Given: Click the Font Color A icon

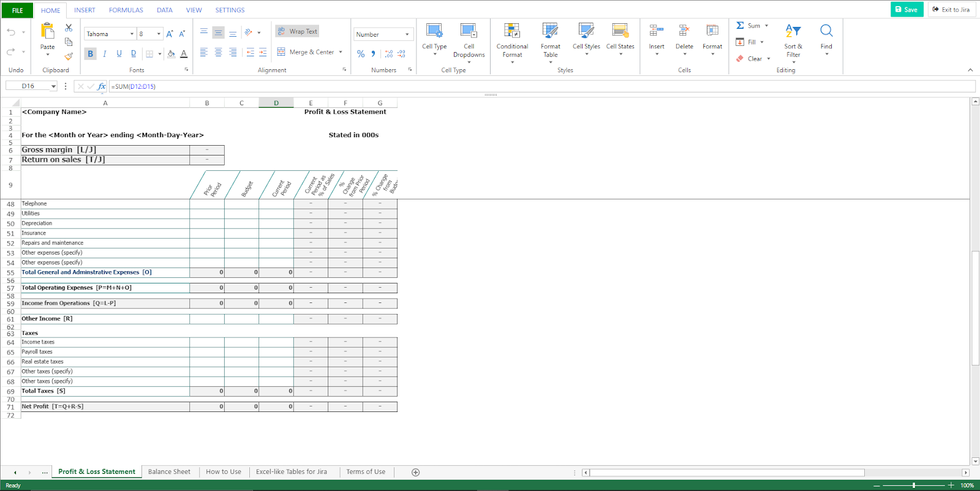Looking at the screenshot, I should tap(184, 54).
